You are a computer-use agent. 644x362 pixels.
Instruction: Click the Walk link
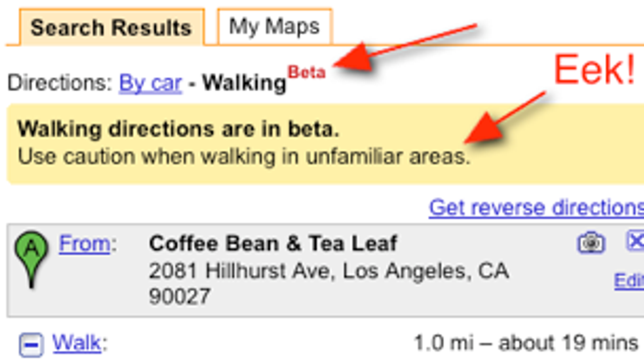click(76, 343)
